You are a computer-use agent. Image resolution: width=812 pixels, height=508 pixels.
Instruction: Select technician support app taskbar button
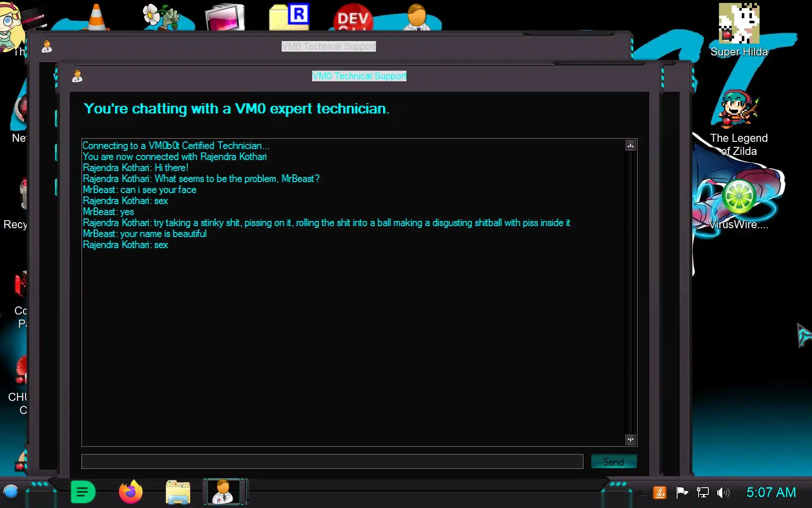pyautogui.click(x=223, y=492)
